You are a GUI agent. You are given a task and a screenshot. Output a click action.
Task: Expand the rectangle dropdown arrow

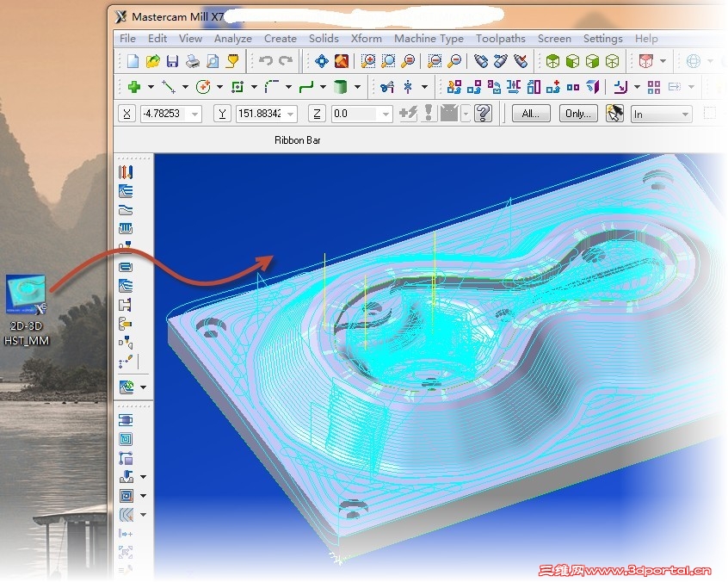coord(254,87)
